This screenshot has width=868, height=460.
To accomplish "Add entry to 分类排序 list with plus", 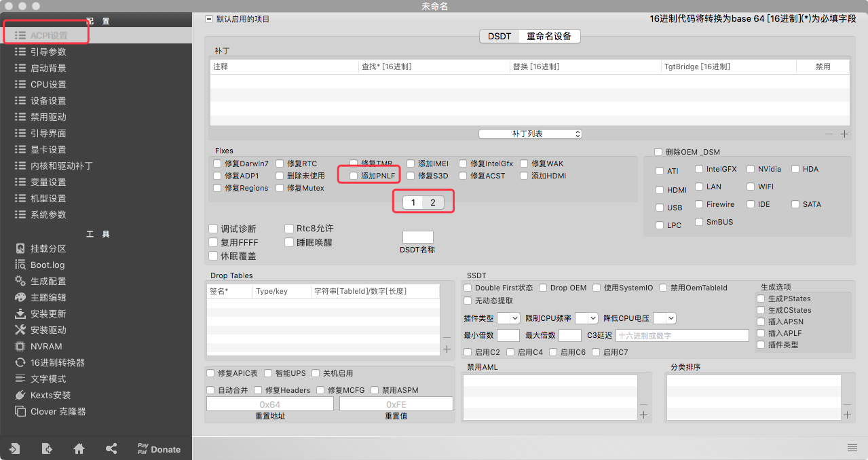I will [x=847, y=415].
